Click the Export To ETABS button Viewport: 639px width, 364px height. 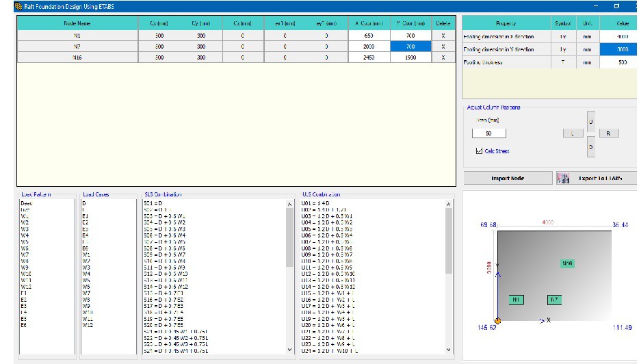(x=595, y=179)
